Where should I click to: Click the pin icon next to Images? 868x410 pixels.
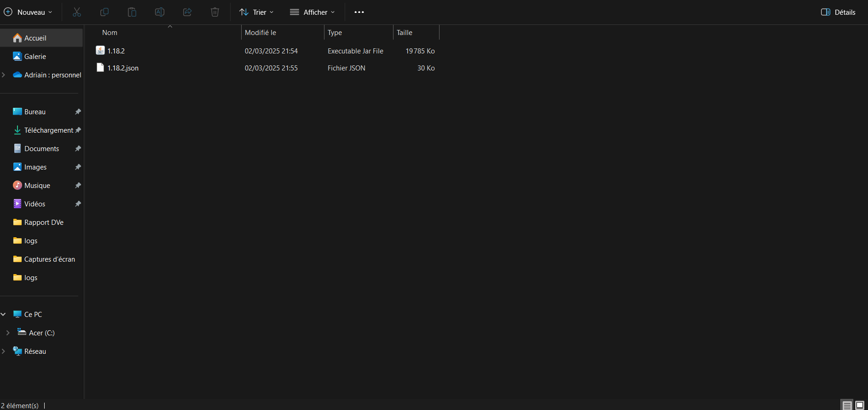[x=78, y=167]
